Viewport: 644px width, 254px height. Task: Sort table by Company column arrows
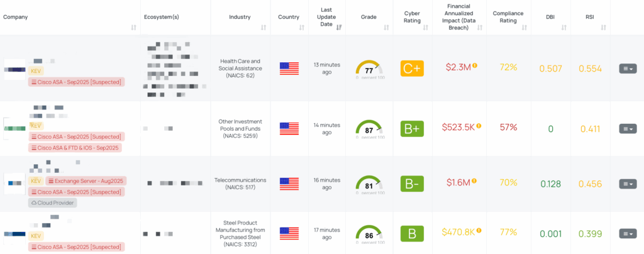134,28
